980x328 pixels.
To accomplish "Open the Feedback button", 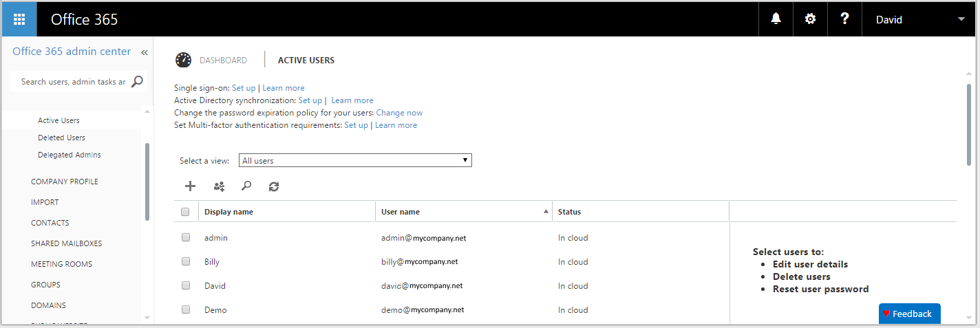I will click(909, 314).
